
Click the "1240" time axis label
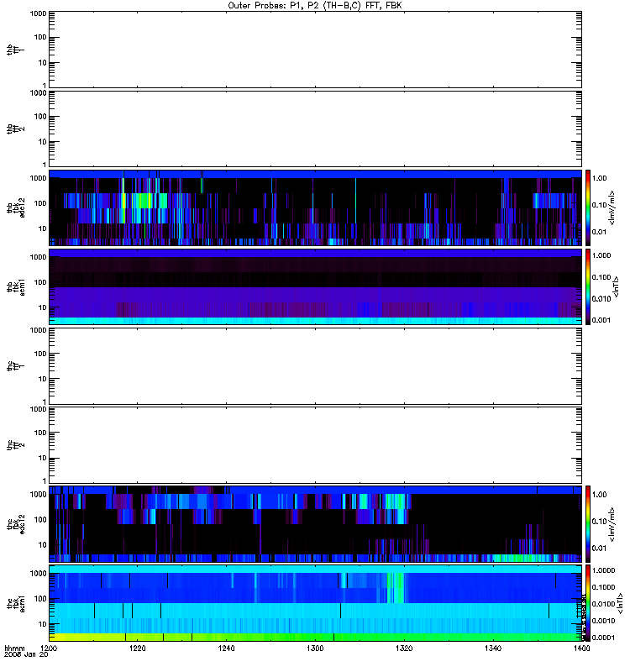(226, 648)
